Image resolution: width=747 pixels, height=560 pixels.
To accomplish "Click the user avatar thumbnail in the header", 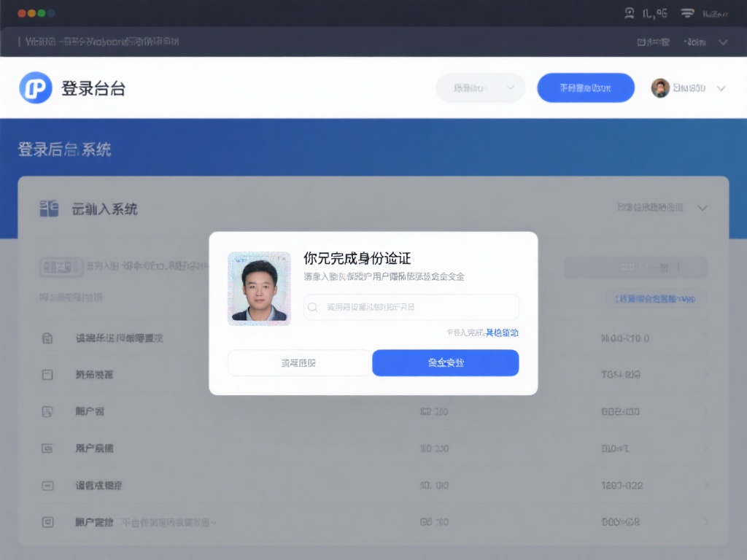I will (x=660, y=87).
